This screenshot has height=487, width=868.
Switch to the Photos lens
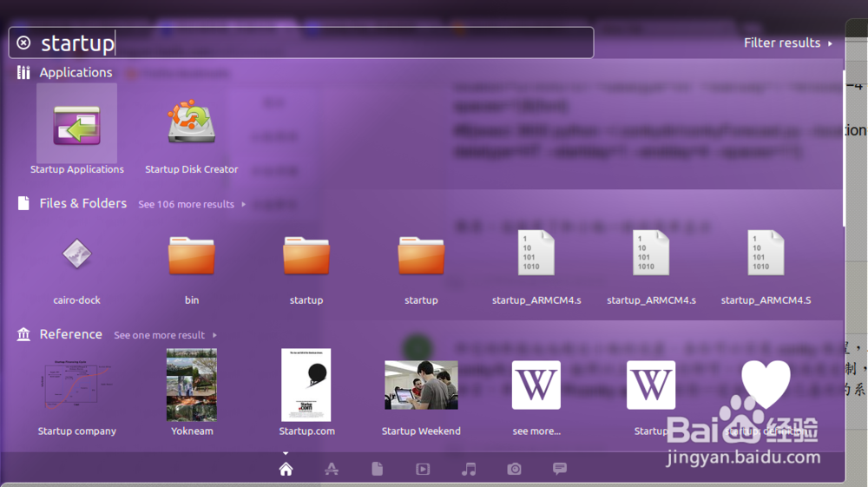[514, 470]
